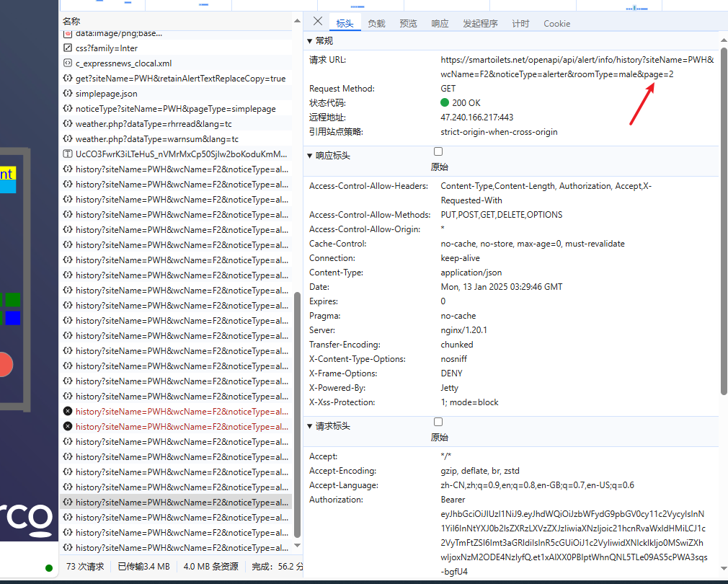Click green dot at page bottom-left
728x584 pixels.
(x=49, y=567)
